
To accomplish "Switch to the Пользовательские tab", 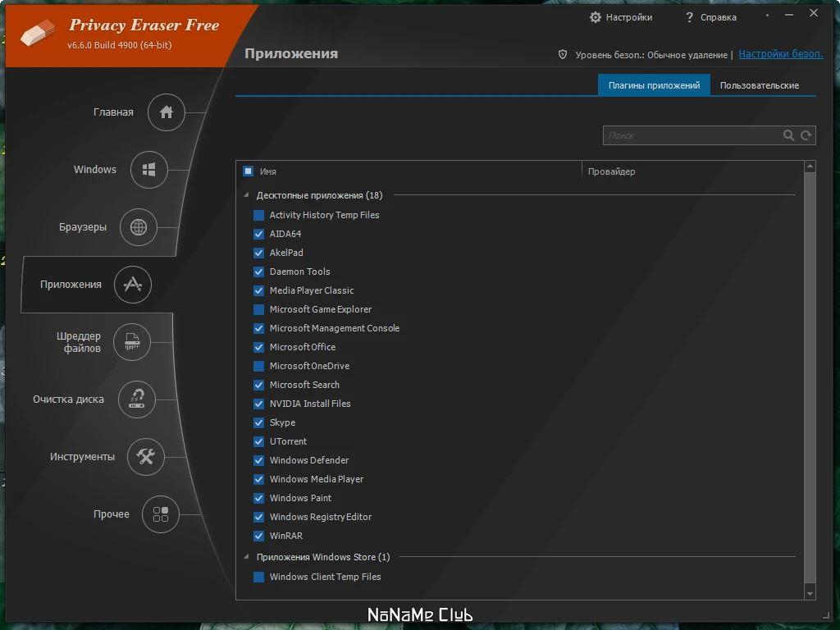I will coord(759,85).
